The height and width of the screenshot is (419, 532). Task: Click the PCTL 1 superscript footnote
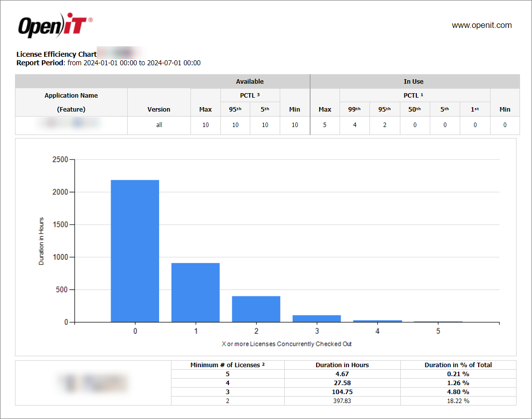(x=421, y=95)
